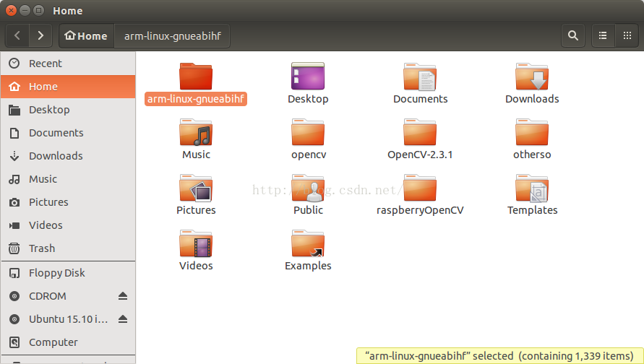Open Pictures in the sidebar
644x364 pixels.
[x=68, y=202]
